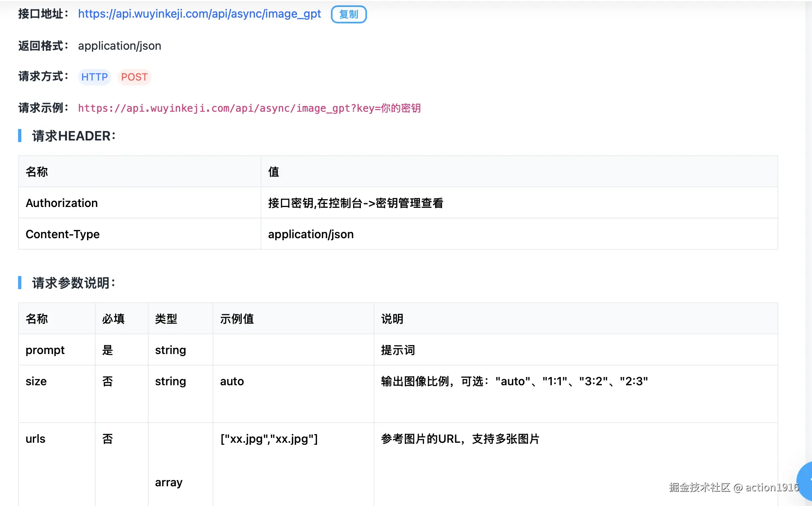Click the ["xx.jpg","xx.jpg"] example value
This screenshot has width=812, height=506.
tap(269, 439)
